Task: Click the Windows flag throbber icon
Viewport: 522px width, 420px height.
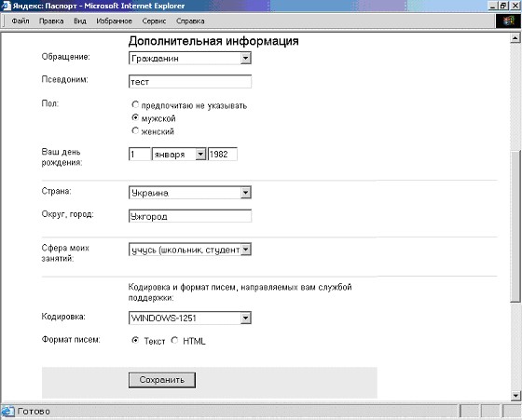Action: 508,20
